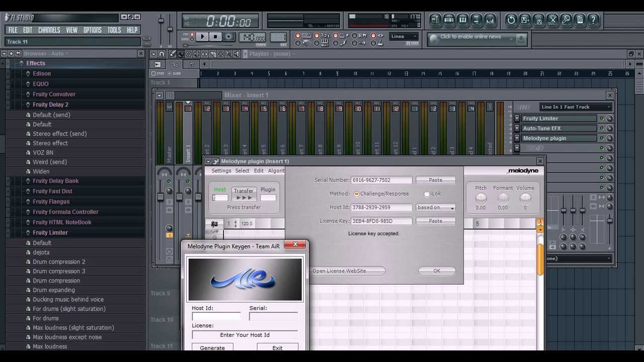Select the playback speaker tool in playlist toolbar
This screenshot has height=362, width=644.
(236, 54)
